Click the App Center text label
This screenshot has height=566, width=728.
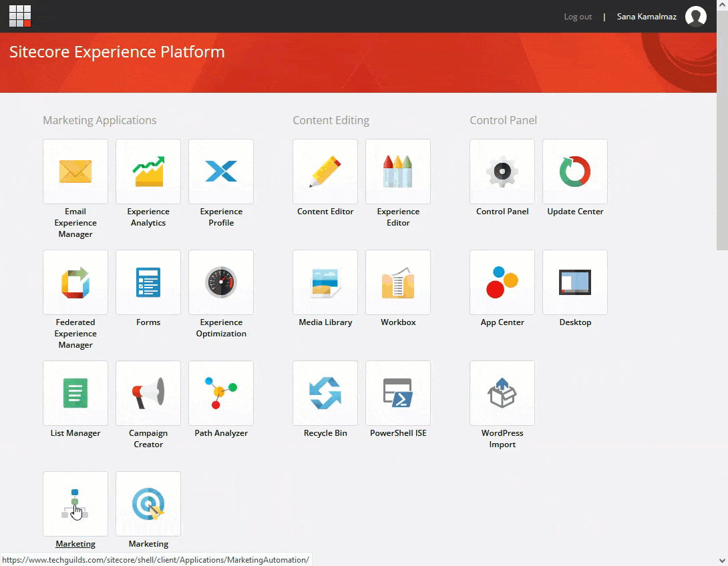pyautogui.click(x=502, y=322)
